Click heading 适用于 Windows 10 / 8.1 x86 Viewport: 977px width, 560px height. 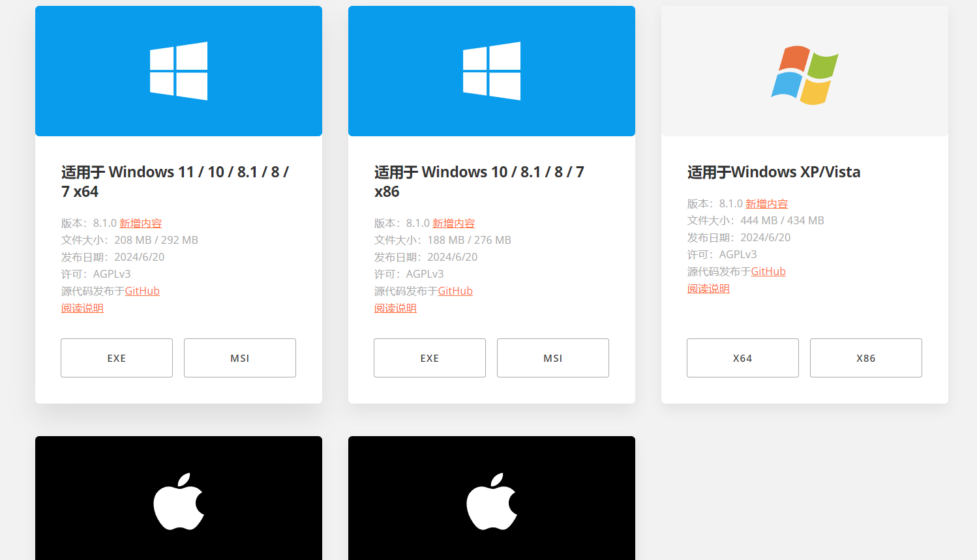479,182
